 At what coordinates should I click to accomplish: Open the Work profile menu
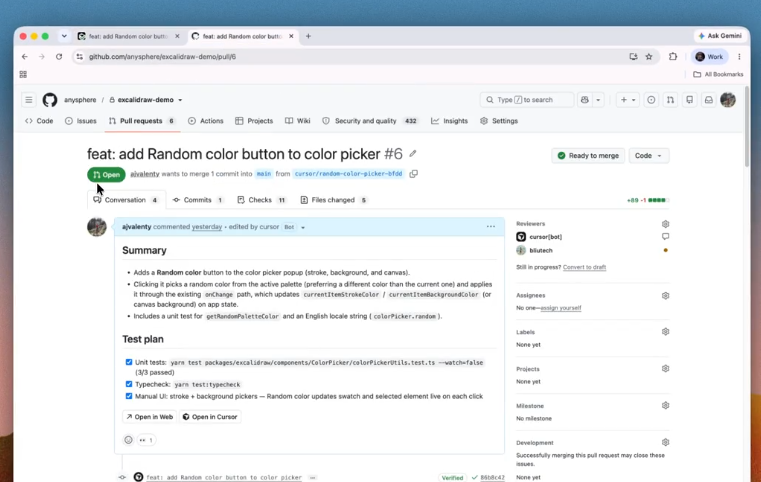[x=710, y=57]
